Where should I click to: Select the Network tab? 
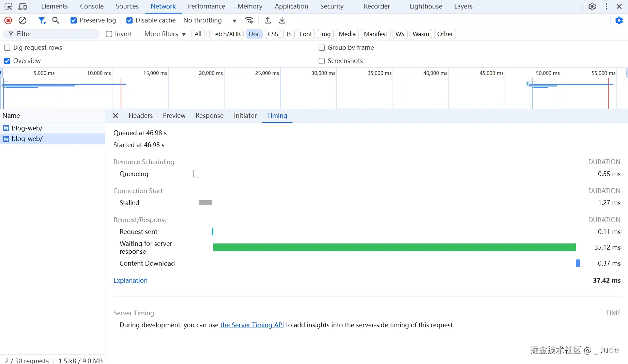click(163, 6)
